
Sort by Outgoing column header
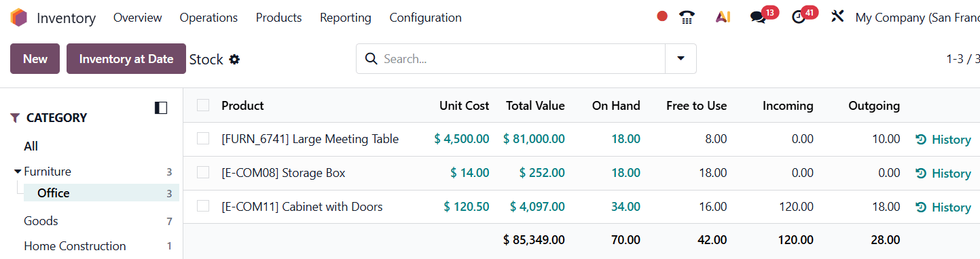coord(874,106)
